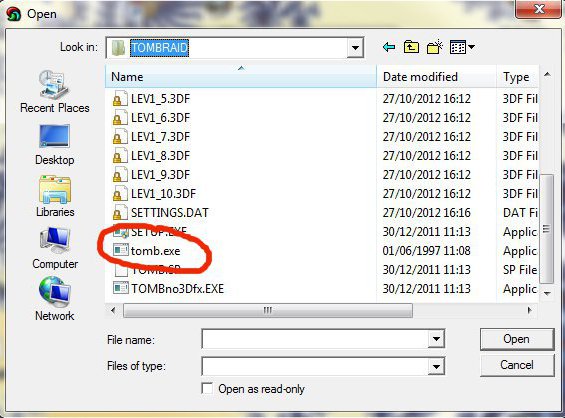Select the tomb.exe file
Image resolution: width=565 pixels, height=418 pixels.
(155, 251)
